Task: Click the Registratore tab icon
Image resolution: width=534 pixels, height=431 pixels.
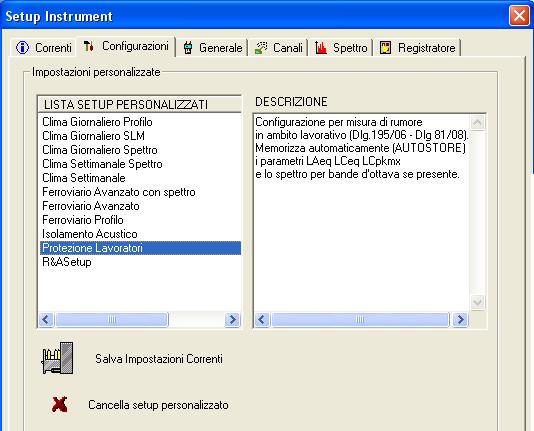Action: click(385, 48)
